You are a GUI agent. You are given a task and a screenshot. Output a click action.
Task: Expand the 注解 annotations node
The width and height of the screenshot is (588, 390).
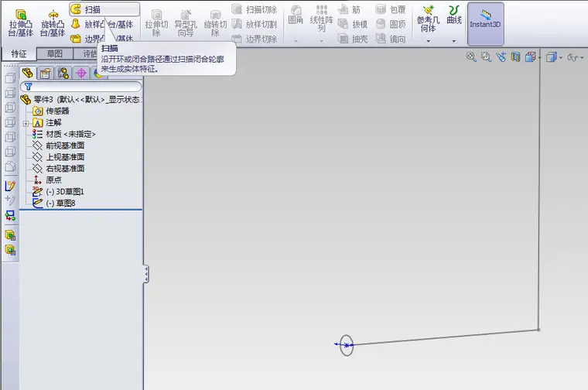click(x=26, y=123)
